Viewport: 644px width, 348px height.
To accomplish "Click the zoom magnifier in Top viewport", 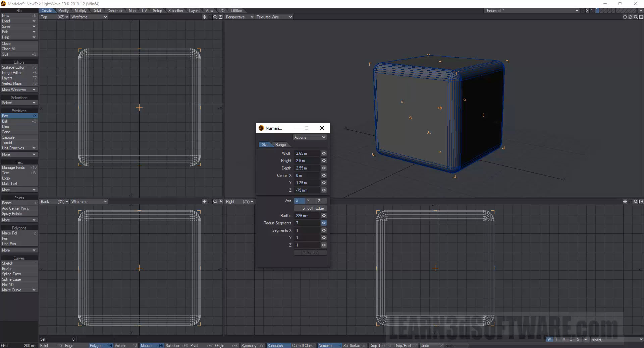I will click(x=215, y=17).
